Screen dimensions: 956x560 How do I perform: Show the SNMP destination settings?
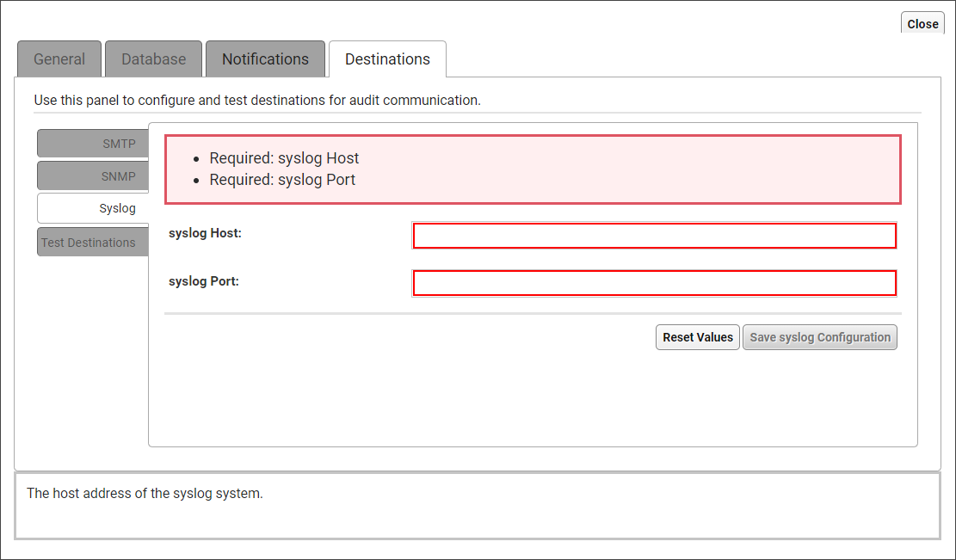pyautogui.click(x=93, y=175)
